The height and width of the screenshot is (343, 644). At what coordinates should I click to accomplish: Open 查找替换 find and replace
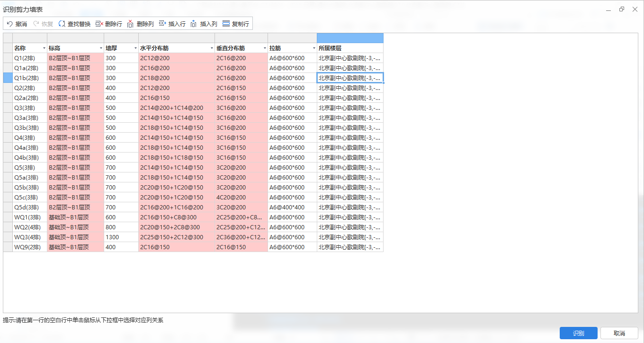click(x=74, y=24)
